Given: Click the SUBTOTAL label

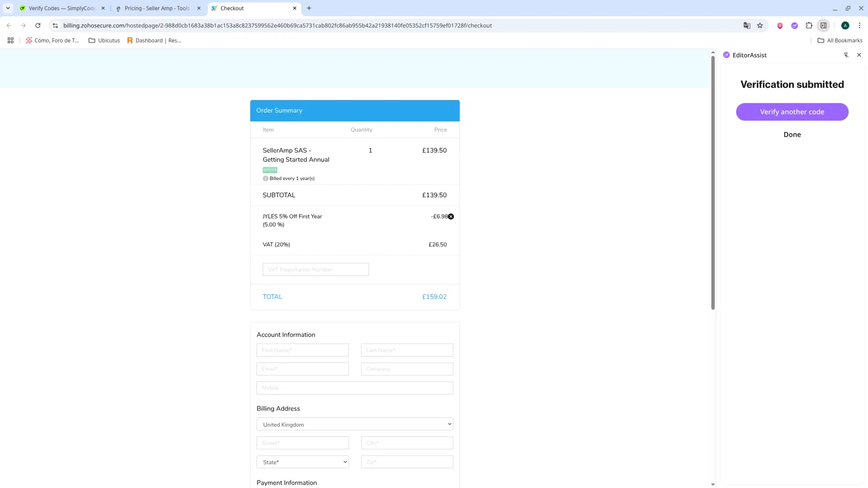Looking at the screenshot, I should coord(279,195).
